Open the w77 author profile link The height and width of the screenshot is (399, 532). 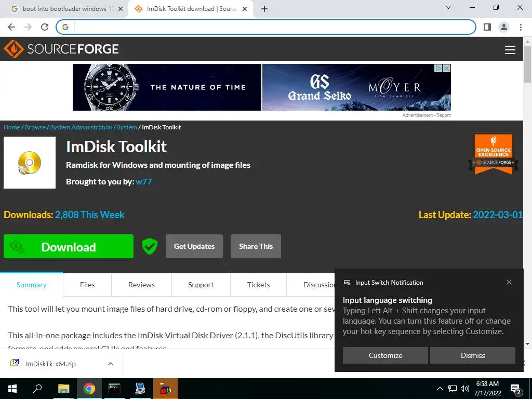[144, 181]
